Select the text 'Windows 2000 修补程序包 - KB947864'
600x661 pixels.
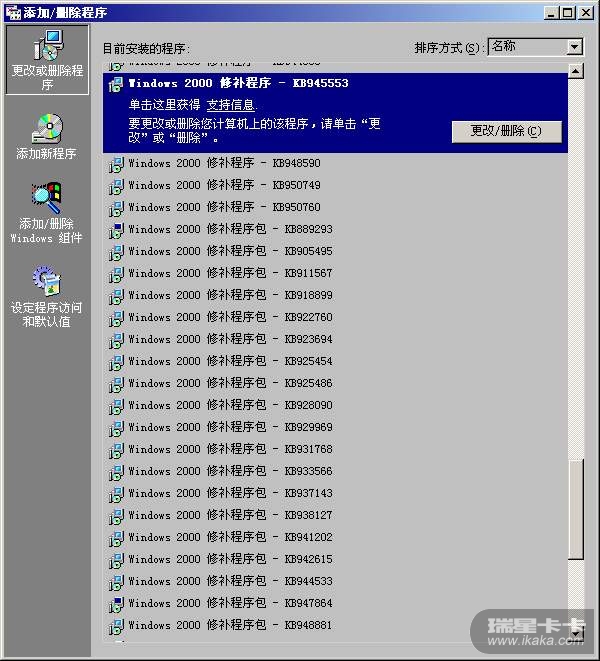230,603
